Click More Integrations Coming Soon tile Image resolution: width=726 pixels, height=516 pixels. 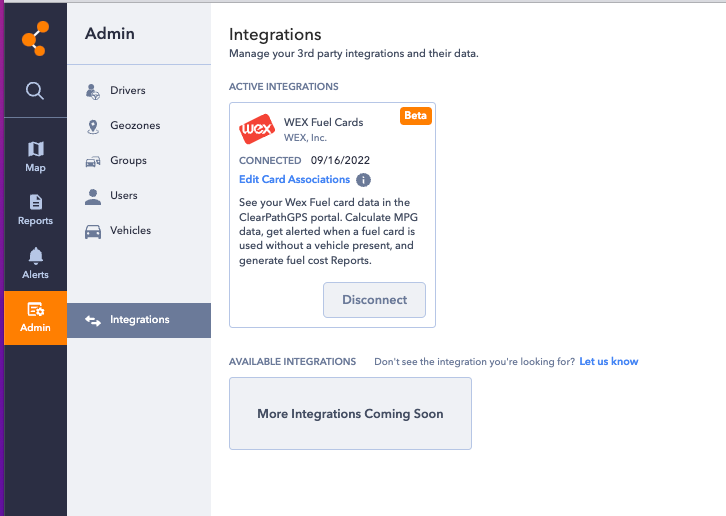(350, 413)
